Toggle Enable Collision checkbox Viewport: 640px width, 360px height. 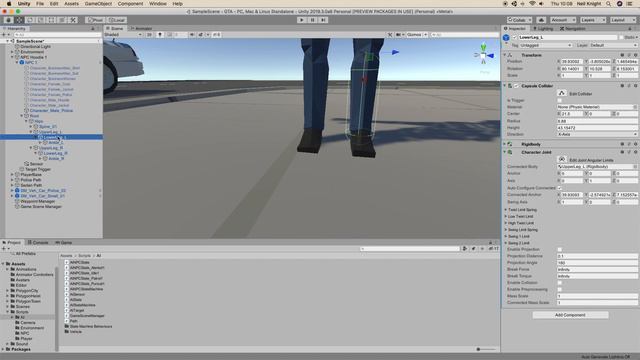pyautogui.click(x=560, y=282)
